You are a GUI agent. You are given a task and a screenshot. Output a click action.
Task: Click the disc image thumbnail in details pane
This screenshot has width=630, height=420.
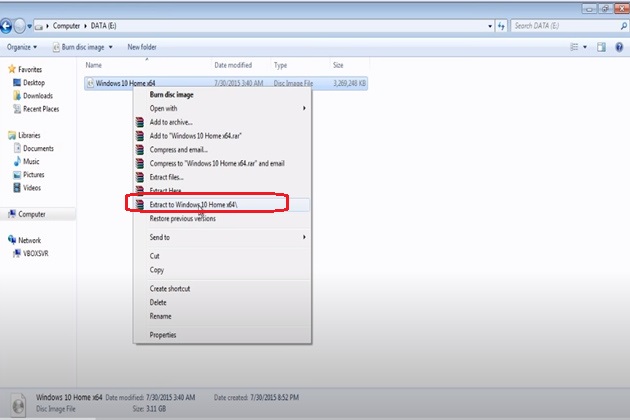coord(18,404)
